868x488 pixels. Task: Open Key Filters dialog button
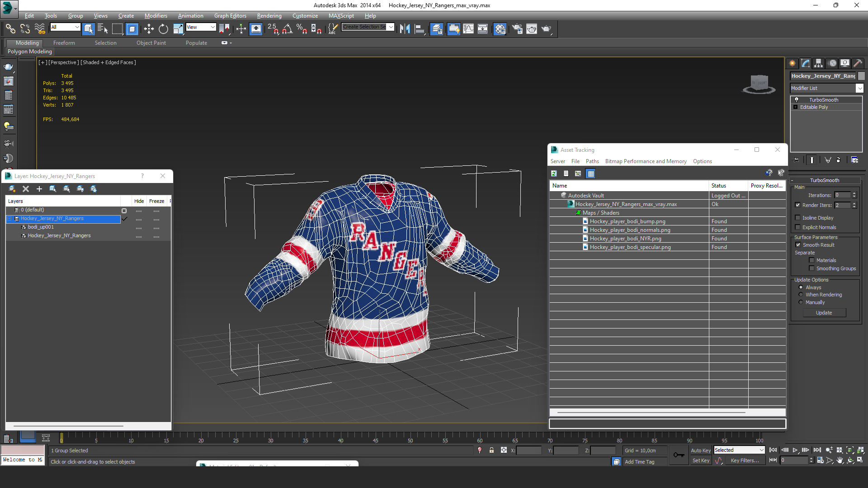coord(745,460)
